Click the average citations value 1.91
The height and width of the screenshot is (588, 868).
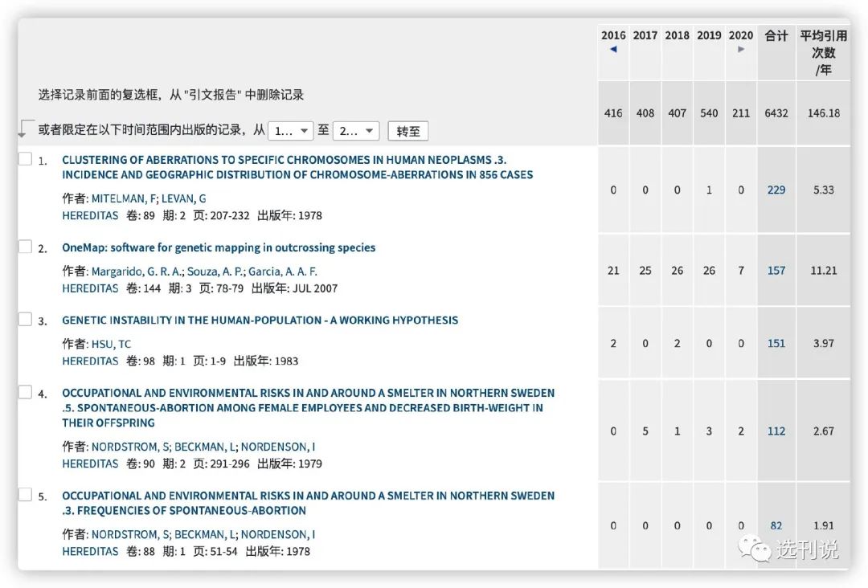click(x=823, y=525)
